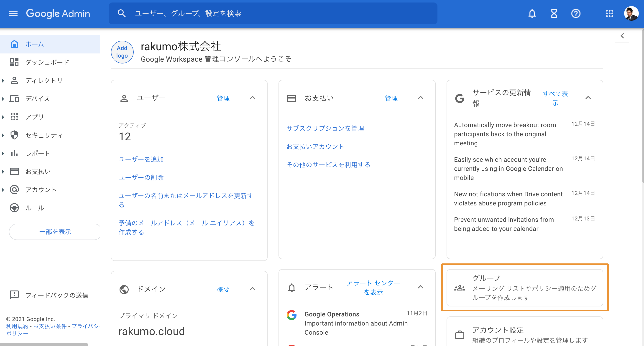Collapse the ユーザー card chevron
Viewport: 644px width, 346px height.
click(x=253, y=98)
